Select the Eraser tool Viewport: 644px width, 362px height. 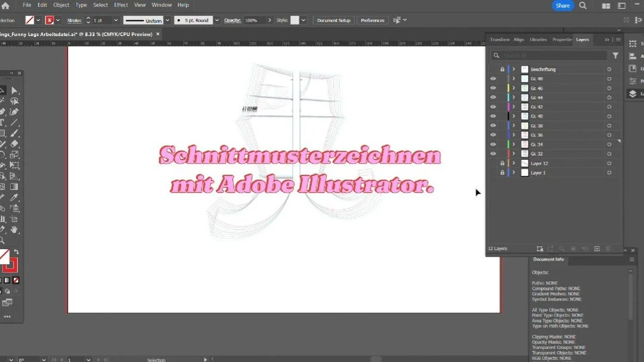[x=14, y=144]
